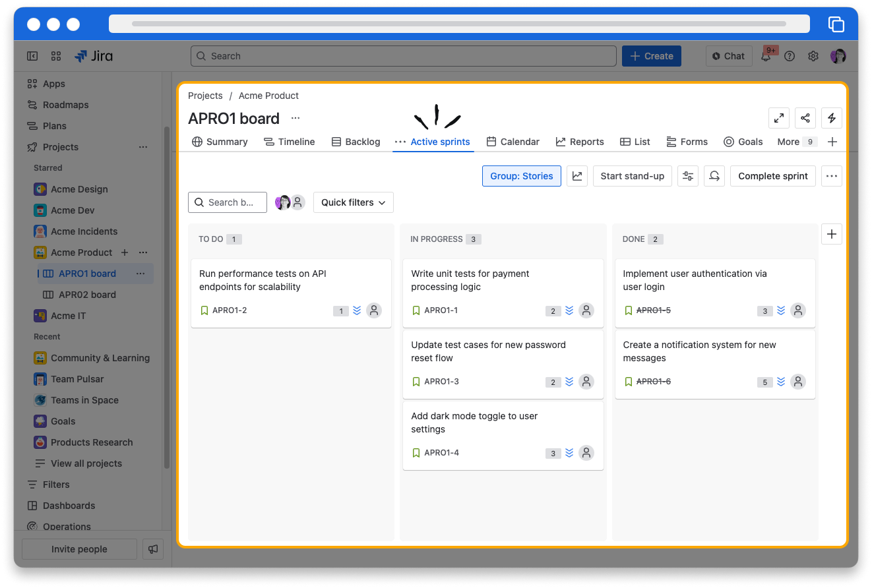Open the ellipsis menu next to the APRO1 board title
Screen dimensions: 872x588
pos(296,118)
